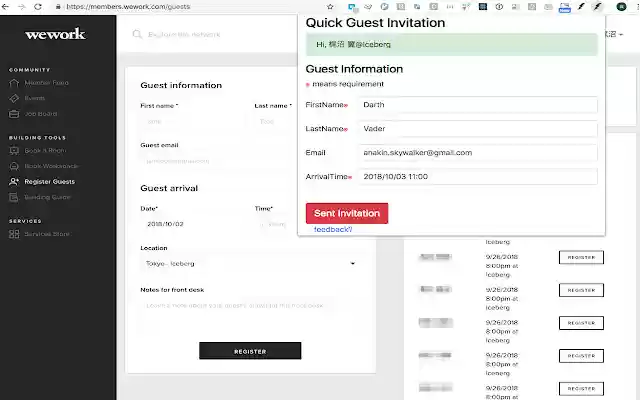Click the green Hi greeting banner in popup
The height and width of the screenshot is (400, 640).
pyautogui.click(x=452, y=44)
